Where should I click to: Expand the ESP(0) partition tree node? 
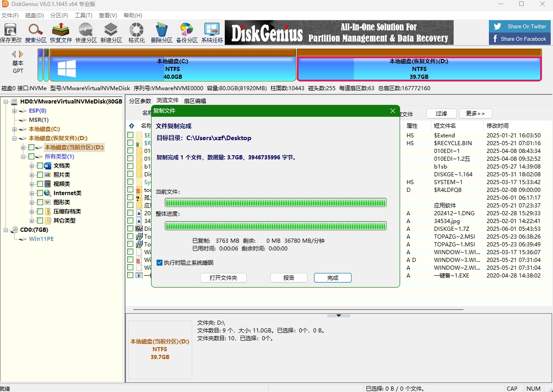coord(15,111)
